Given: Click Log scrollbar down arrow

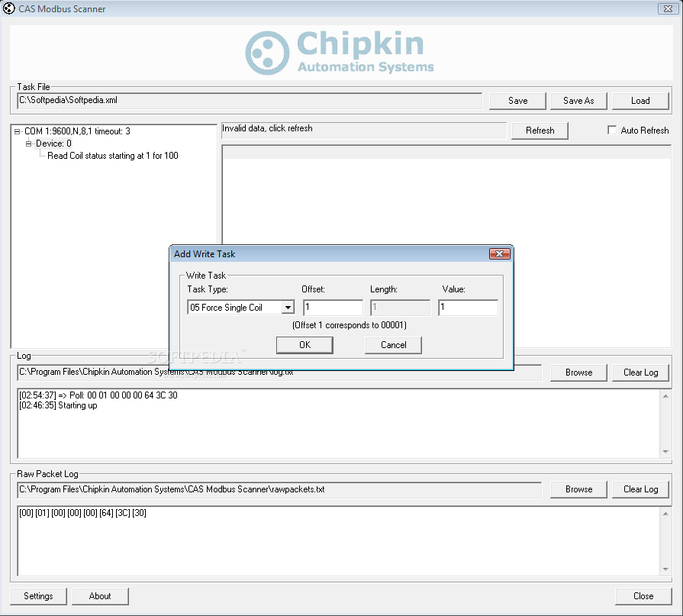Looking at the screenshot, I should point(665,451).
